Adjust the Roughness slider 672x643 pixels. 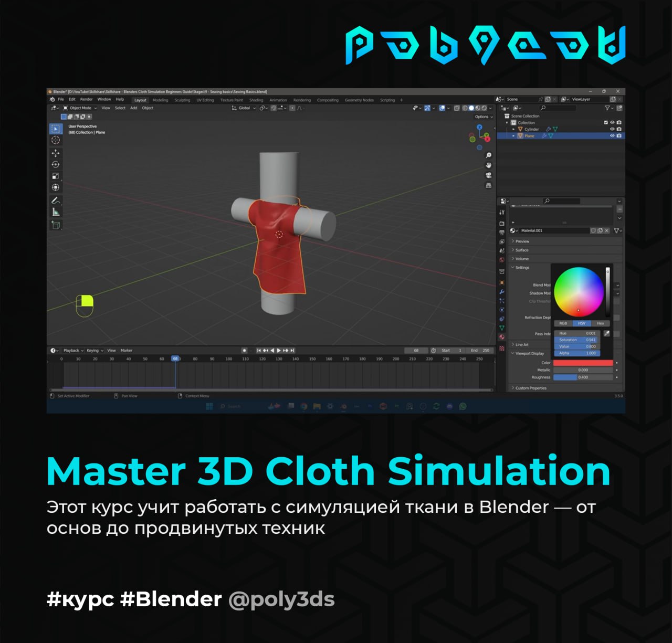click(x=583, y=377)
